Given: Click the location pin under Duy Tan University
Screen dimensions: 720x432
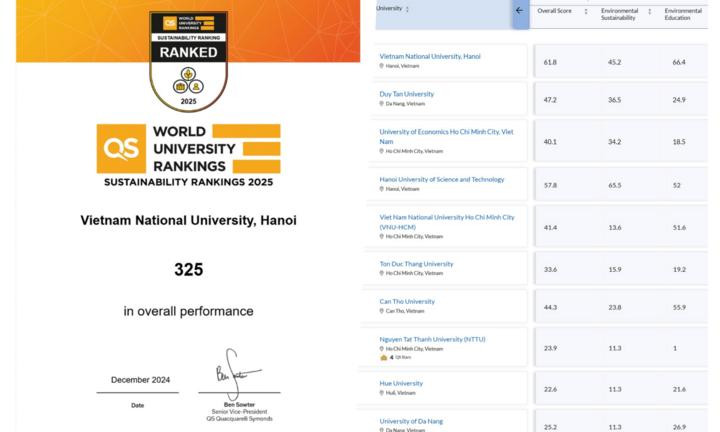Looking at the screenshot, I should (381, 104).
